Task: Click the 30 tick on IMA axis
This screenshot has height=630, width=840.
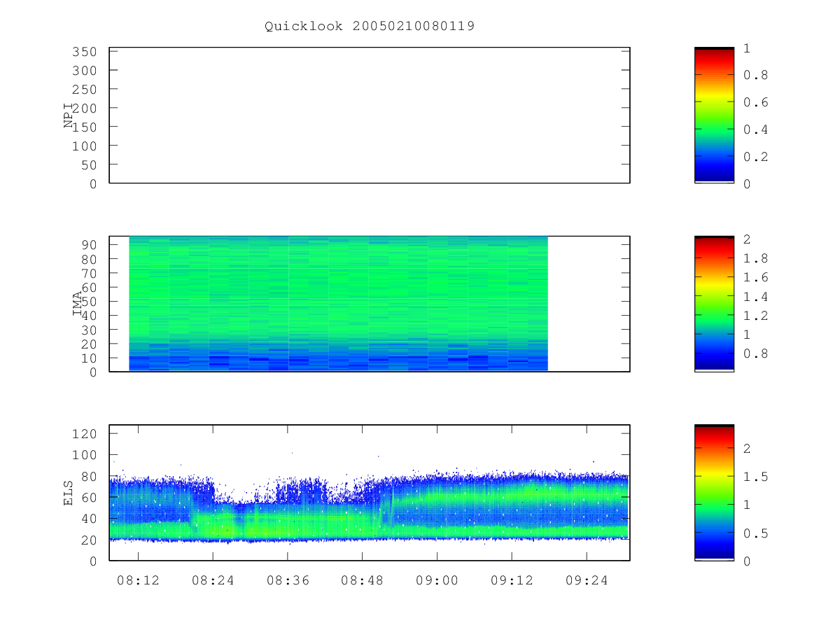Action: (88, 330)
